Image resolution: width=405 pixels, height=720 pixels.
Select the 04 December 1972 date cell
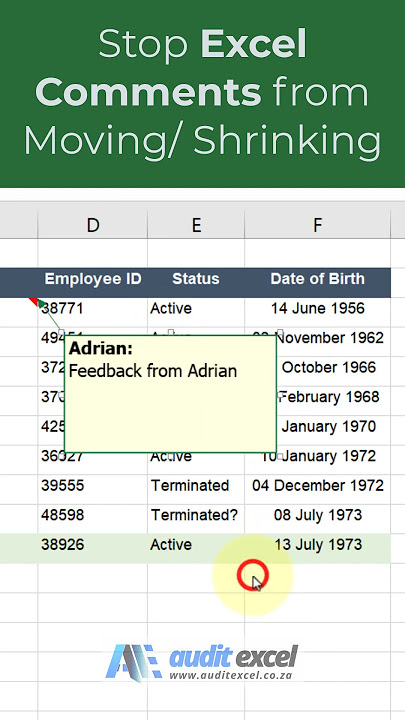coord(317,486)
